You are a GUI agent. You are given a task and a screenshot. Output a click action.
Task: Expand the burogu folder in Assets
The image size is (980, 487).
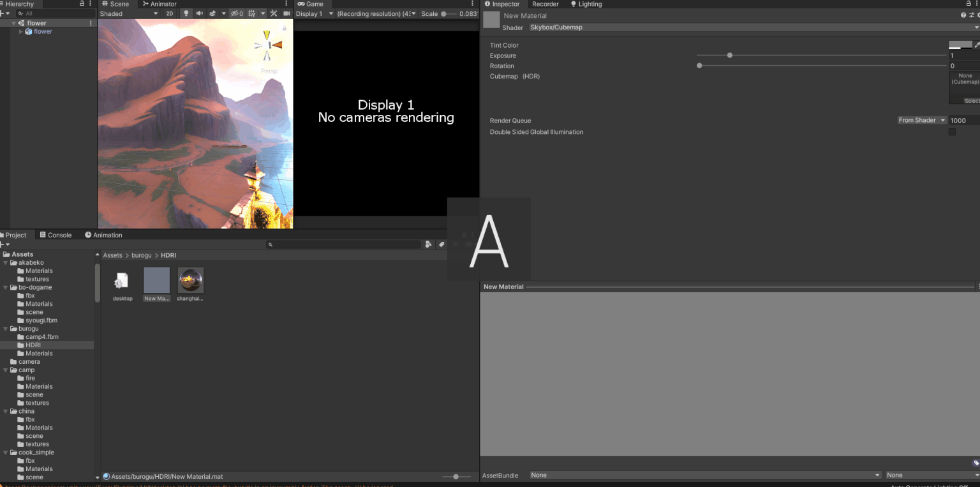pos(6,328)
